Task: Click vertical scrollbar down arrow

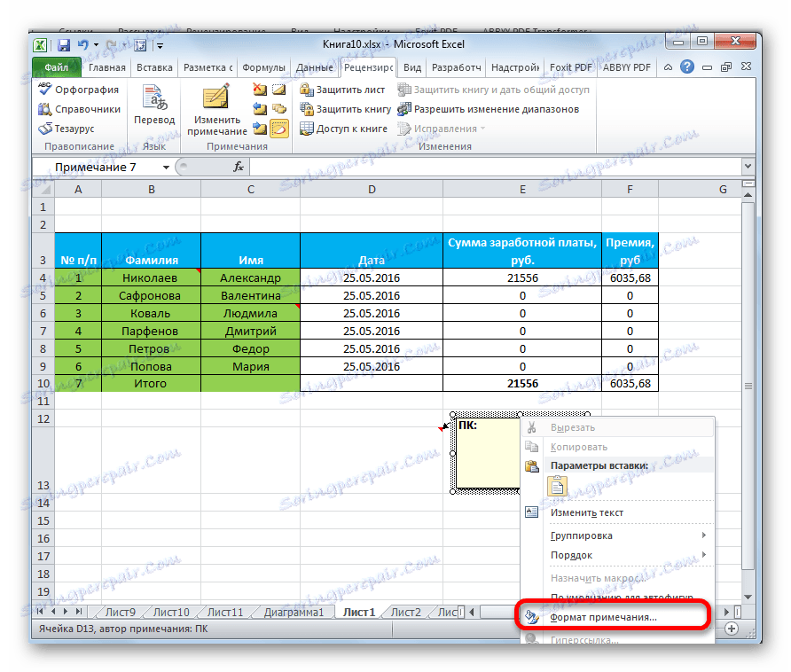Action: [748, 597]
